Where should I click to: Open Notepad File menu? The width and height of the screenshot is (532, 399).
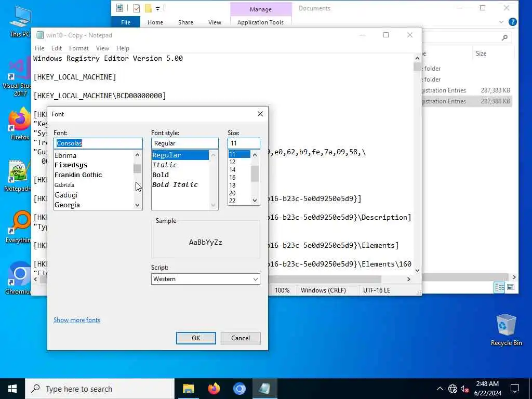coord(39,48)
